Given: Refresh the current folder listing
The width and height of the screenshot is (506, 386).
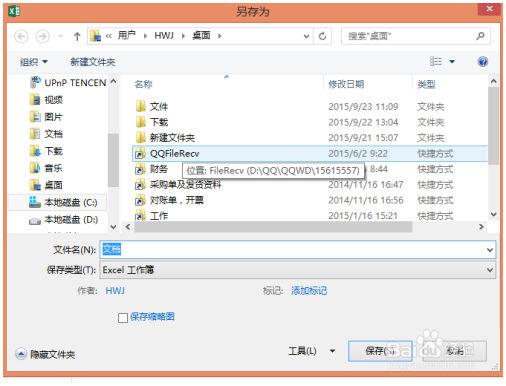Looking at the screenshot, I should tap(322, 36).
